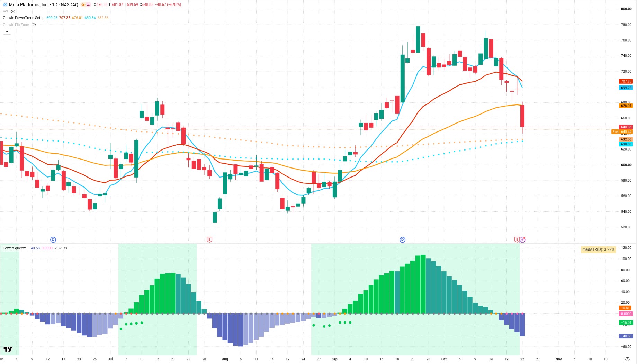
Task: Click the June dividend D marker
Action: (53, 240)
